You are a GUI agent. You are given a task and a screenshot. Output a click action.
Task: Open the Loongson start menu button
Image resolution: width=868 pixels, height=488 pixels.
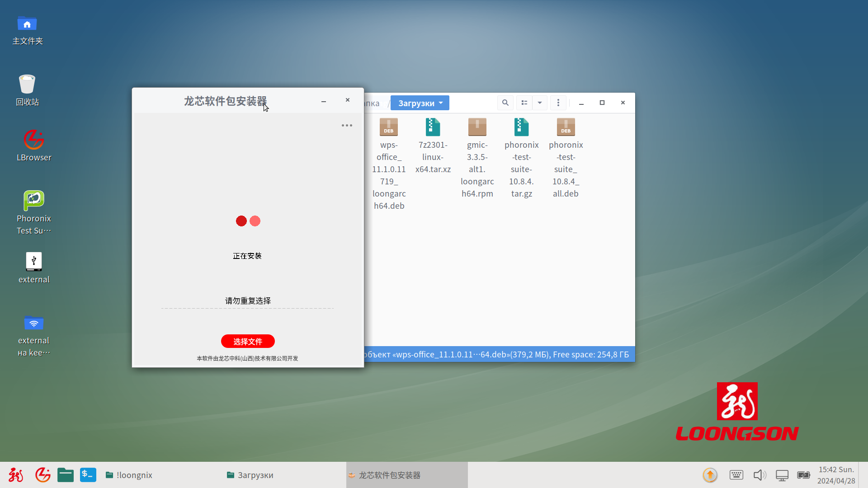point(16,475)
